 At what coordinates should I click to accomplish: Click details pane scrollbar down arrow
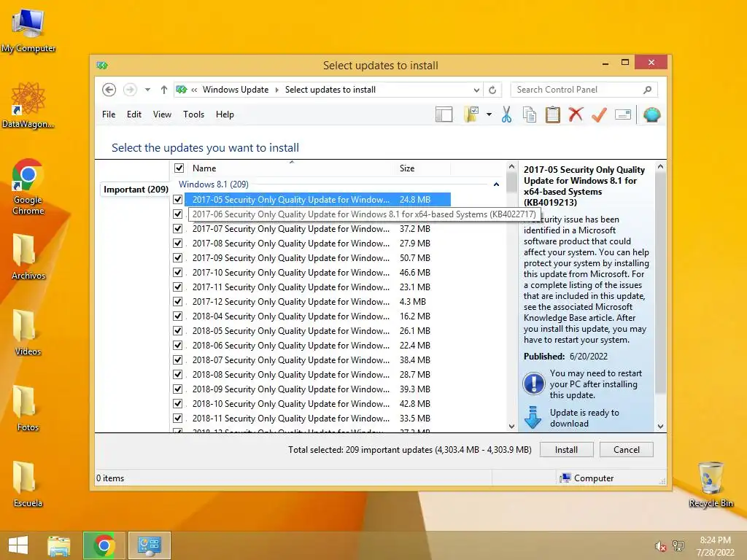pyautogui.click(x=660, y=426)
